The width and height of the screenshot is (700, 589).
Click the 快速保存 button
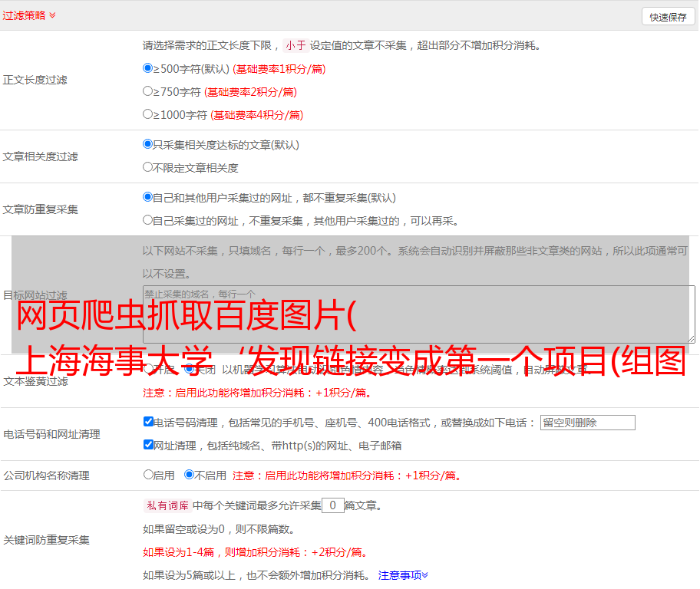coord(668,17)
